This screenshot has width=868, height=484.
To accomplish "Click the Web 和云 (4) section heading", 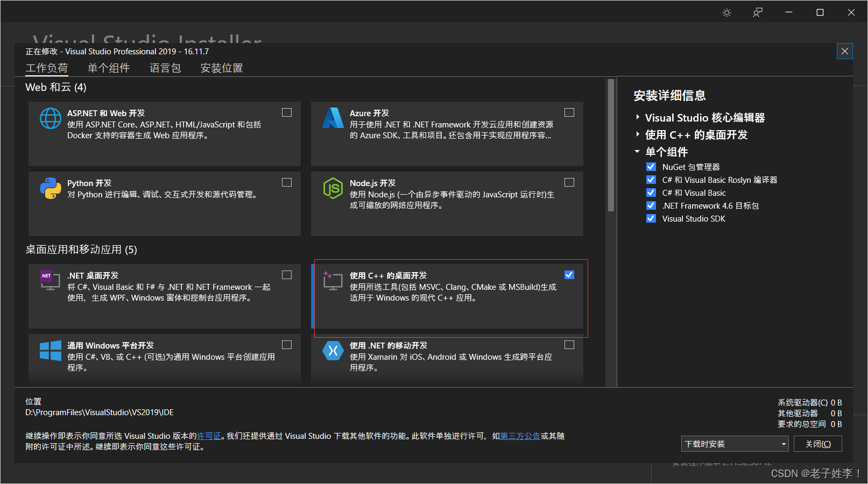I will [56, 87].
